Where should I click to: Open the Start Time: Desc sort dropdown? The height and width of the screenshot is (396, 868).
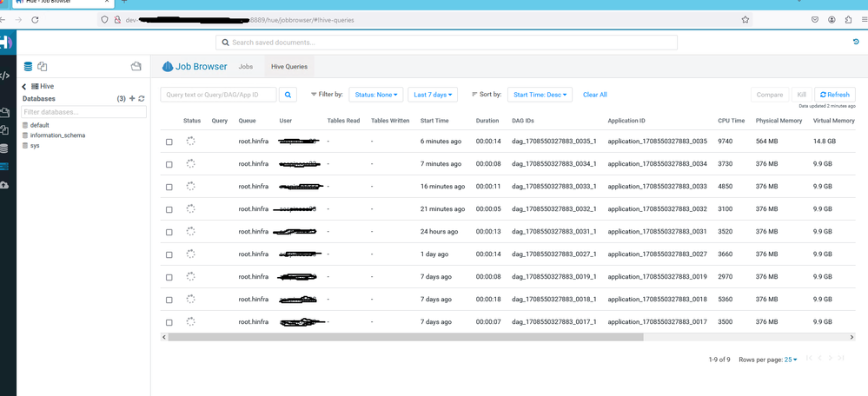click(x=540, y=95)
